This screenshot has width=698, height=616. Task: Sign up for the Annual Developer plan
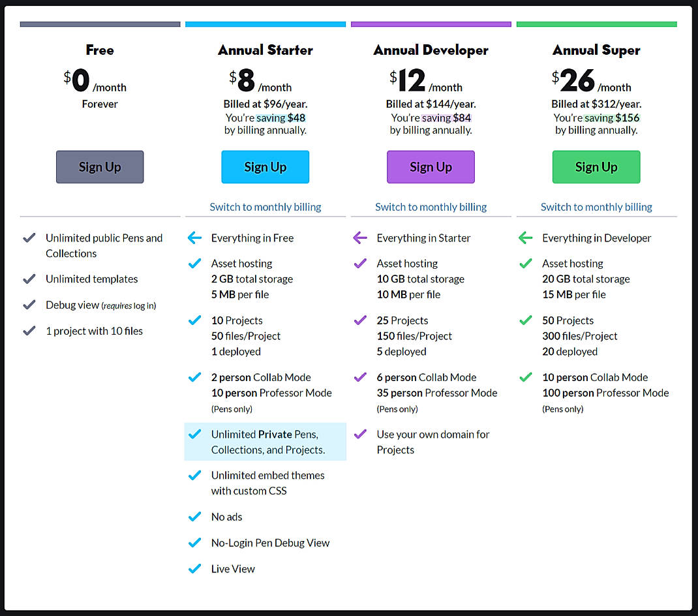[x=431, y=166]
